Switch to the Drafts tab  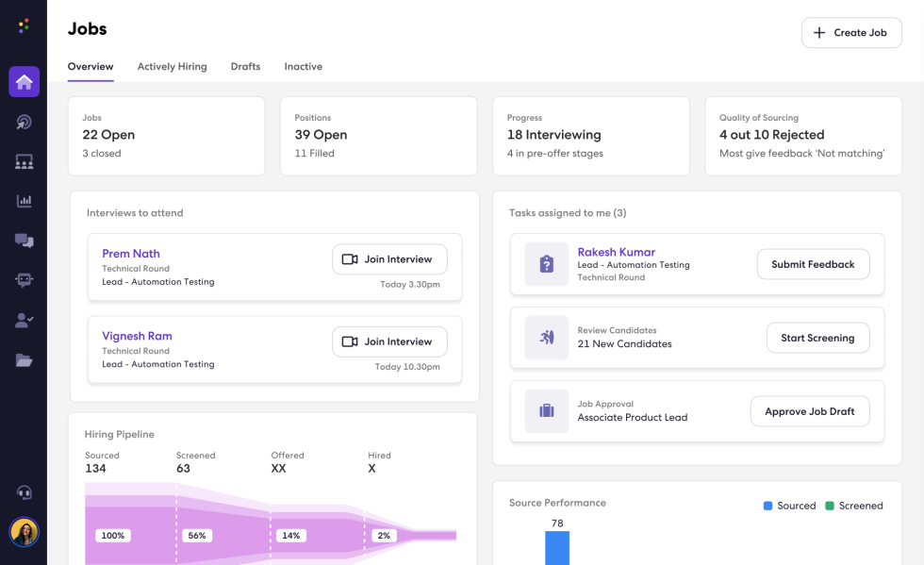pyautogui.click(x=245, y=67)
